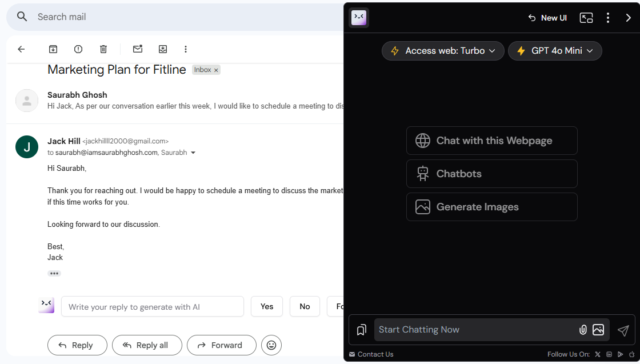Mark the email as unread
The width and height of the screenshot is (640, 364).
[138, 49]
